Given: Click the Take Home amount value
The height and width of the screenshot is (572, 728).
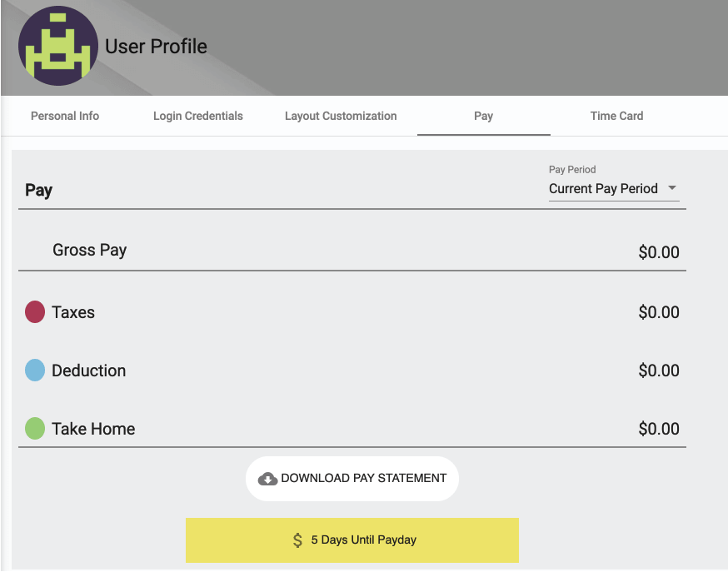Looking at the screenshot, I should (x=659, y=429).
